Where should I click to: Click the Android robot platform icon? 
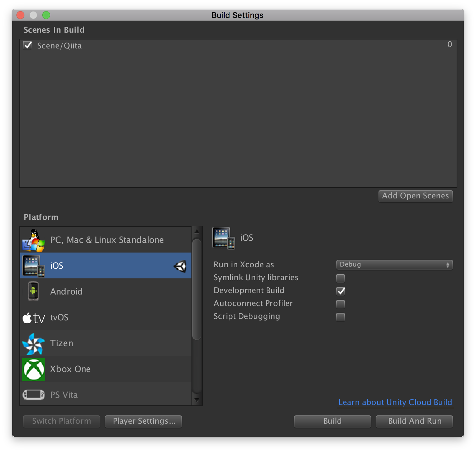point(33,291)
